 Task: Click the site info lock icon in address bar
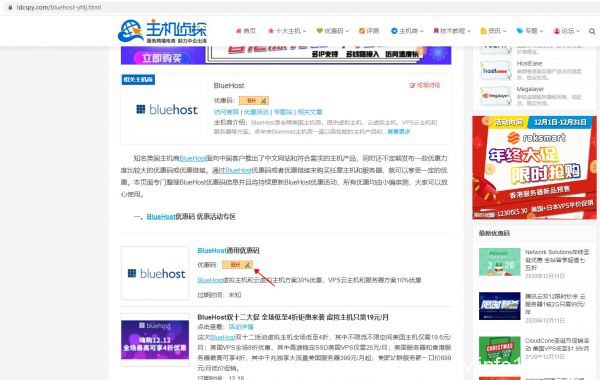tap(10, 7)
